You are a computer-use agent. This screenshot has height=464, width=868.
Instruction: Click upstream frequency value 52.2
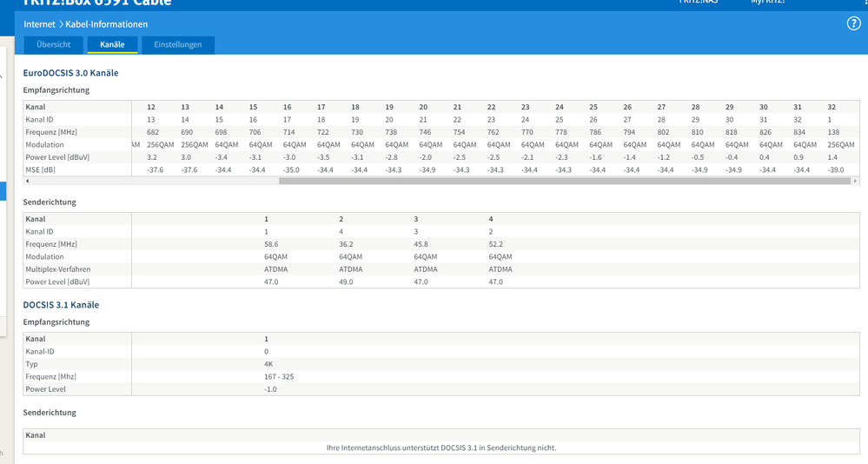click(x=495, y=244)
